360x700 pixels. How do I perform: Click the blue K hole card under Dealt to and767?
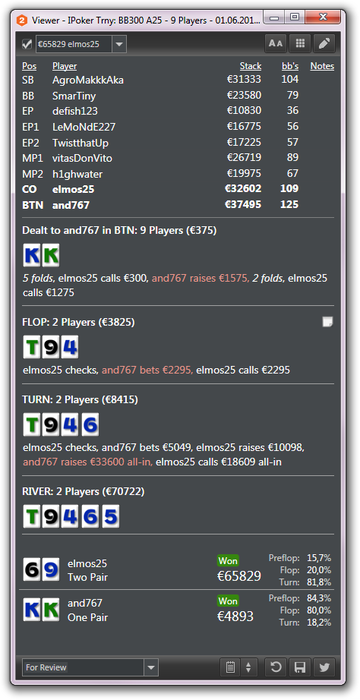[x=32, y=255]
